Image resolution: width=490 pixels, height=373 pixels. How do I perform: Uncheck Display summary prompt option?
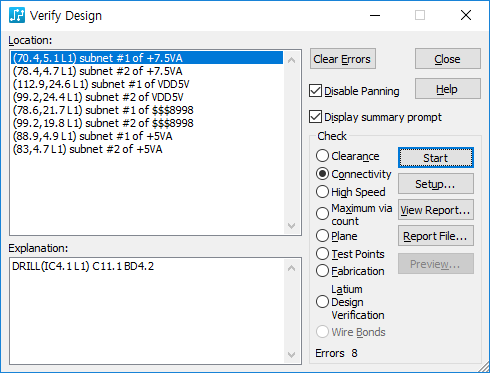[315, 117]
